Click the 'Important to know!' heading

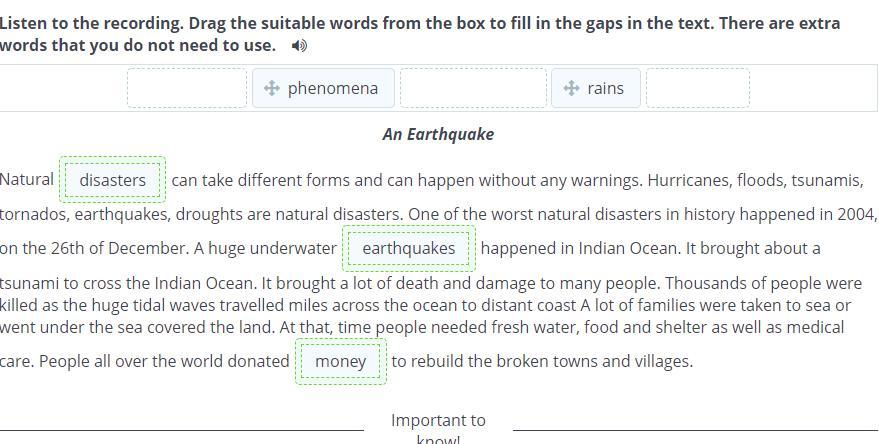(x=438, y=429)
